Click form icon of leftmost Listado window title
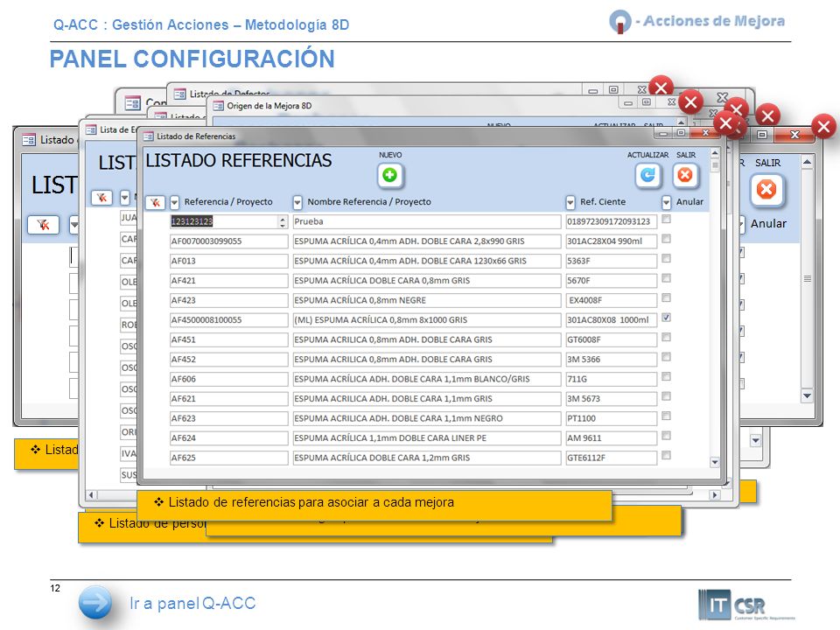 pyautogui.click(x=29, y=140)
